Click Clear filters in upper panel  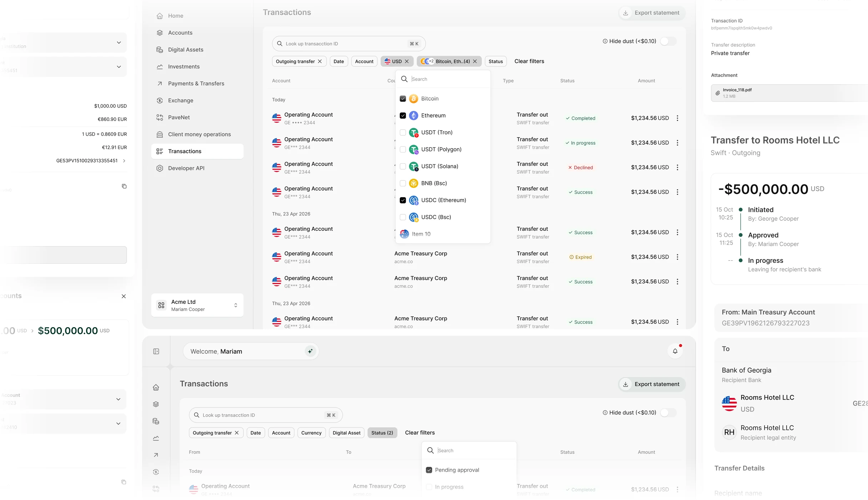[x=529, y=61]
